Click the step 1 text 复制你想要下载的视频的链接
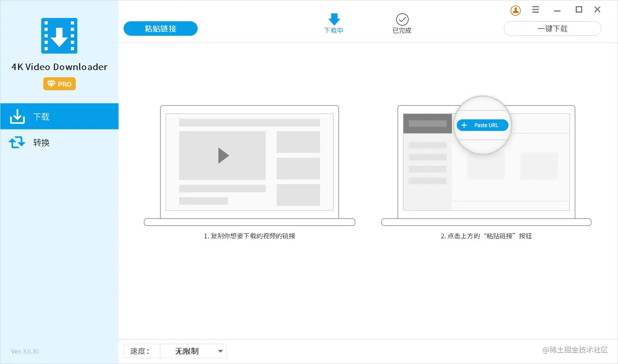The width and height of the screenshot is (618, 364). click(x=250, y=236)
